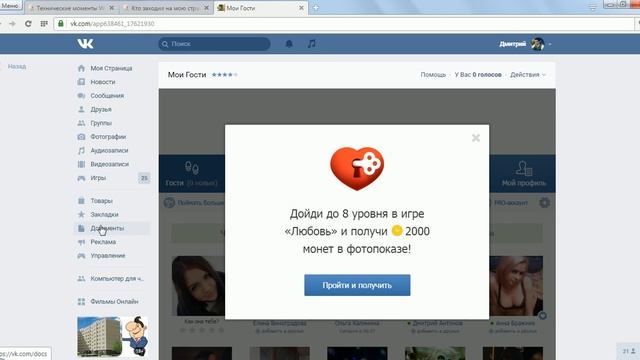
Task: Click the heart key game icon
Action: click(357, 169)
